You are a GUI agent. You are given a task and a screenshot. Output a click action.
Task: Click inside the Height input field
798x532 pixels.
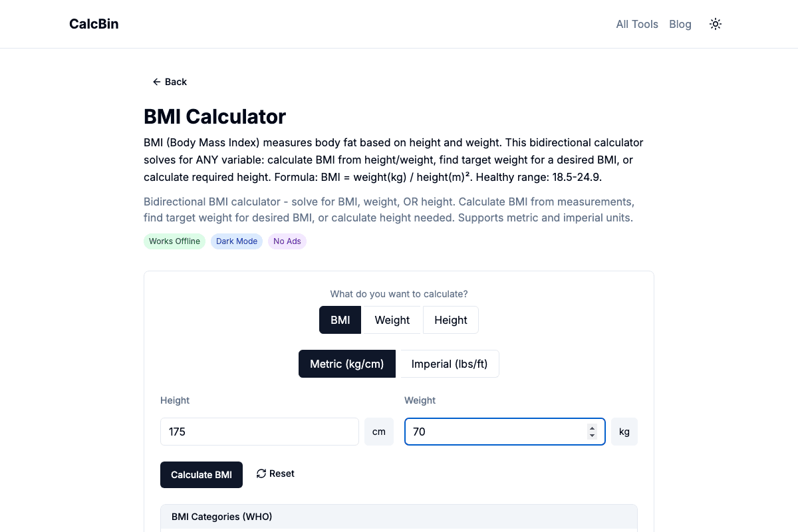[259, 432]
